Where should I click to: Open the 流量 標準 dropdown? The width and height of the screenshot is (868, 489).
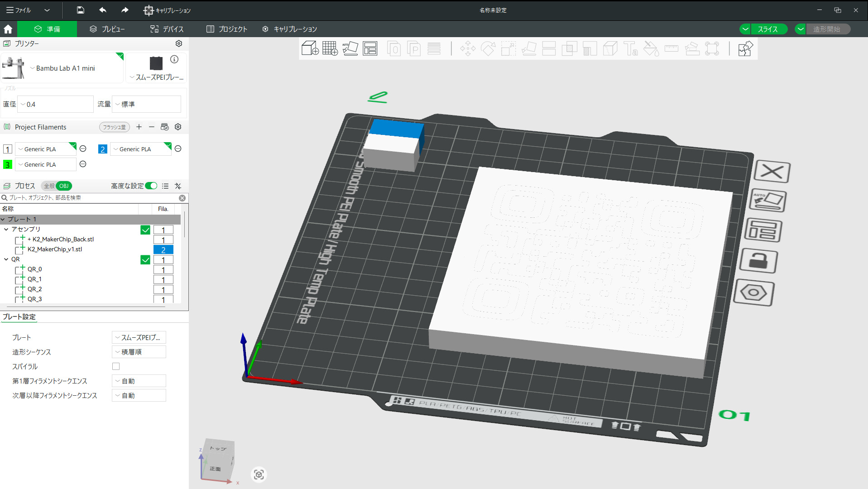(x=146, y=104)
